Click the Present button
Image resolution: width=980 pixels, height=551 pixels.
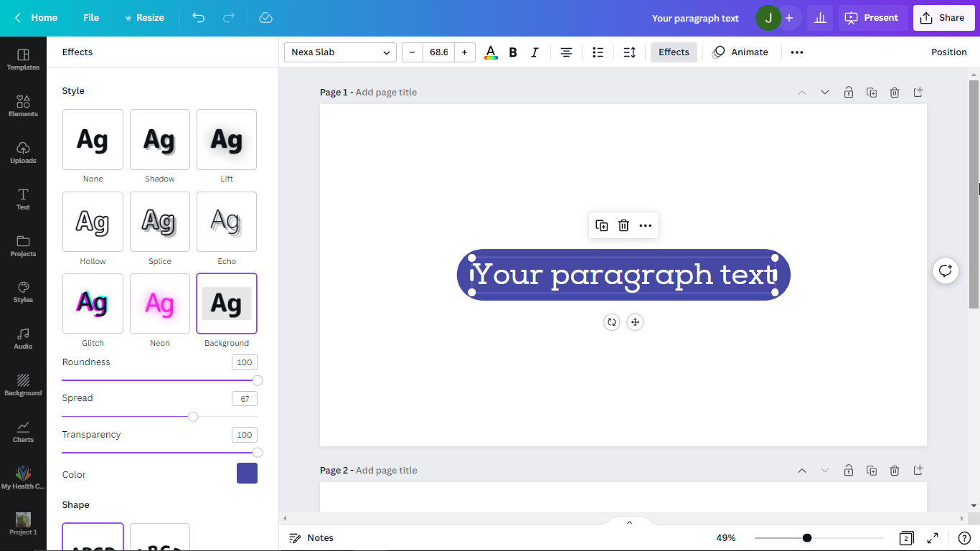[872, 17]
